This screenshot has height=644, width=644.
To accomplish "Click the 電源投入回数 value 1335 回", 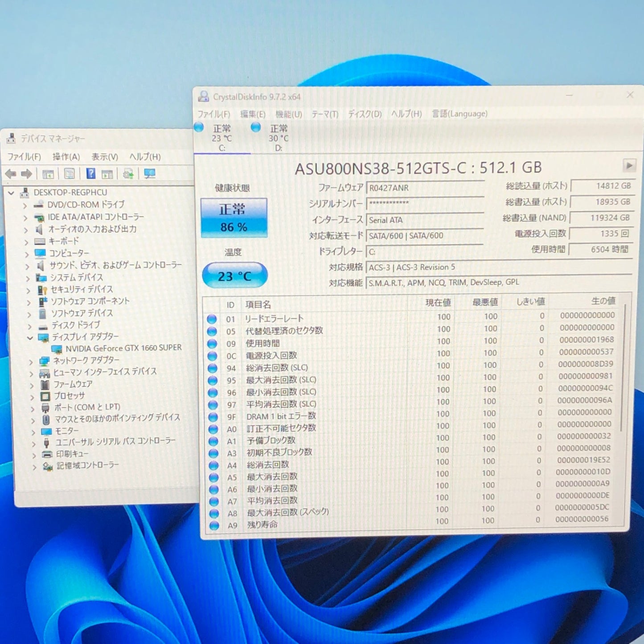I will (601, 234).
